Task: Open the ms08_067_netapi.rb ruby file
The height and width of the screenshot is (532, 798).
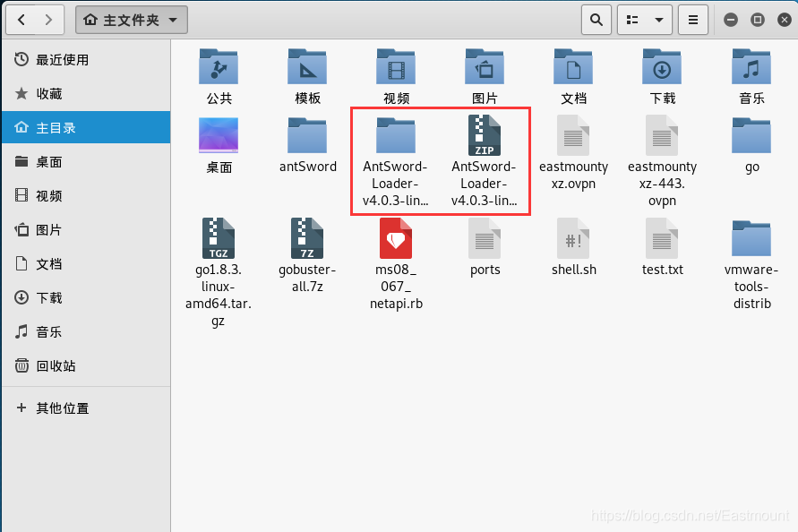Action: point(396,239)
